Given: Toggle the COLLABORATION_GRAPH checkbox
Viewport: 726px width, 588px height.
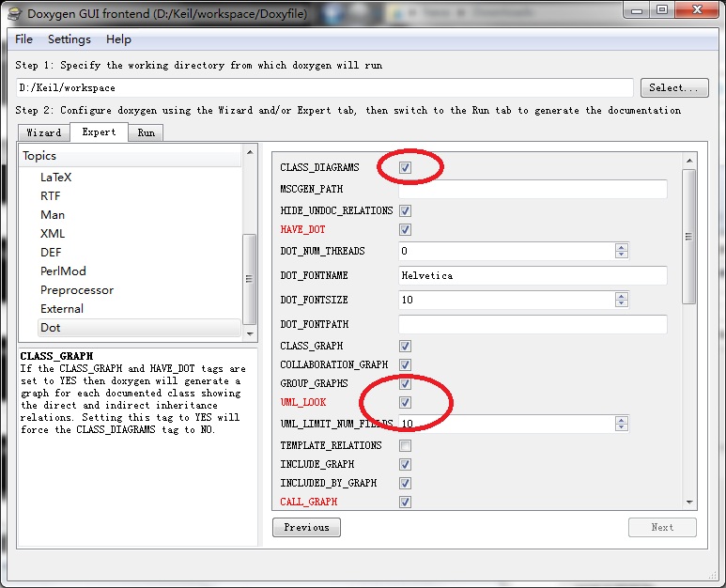Looking at the screenshot, I should click(405, 364).
